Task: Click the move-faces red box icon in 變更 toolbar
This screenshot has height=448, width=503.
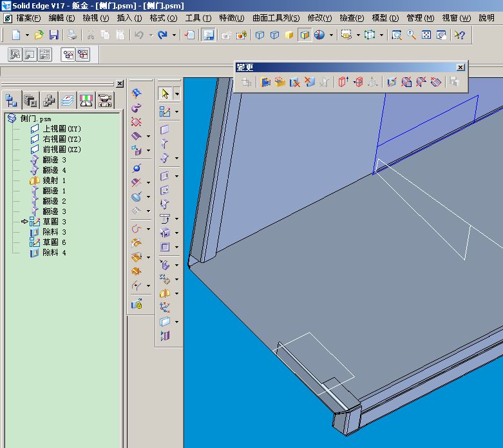Action: point(343,82)
